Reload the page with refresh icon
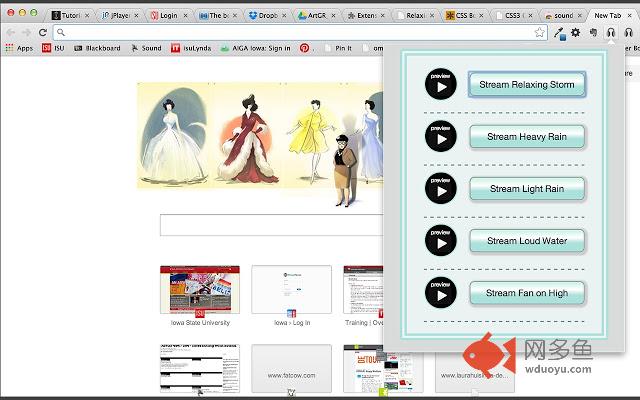 point(43,32)
